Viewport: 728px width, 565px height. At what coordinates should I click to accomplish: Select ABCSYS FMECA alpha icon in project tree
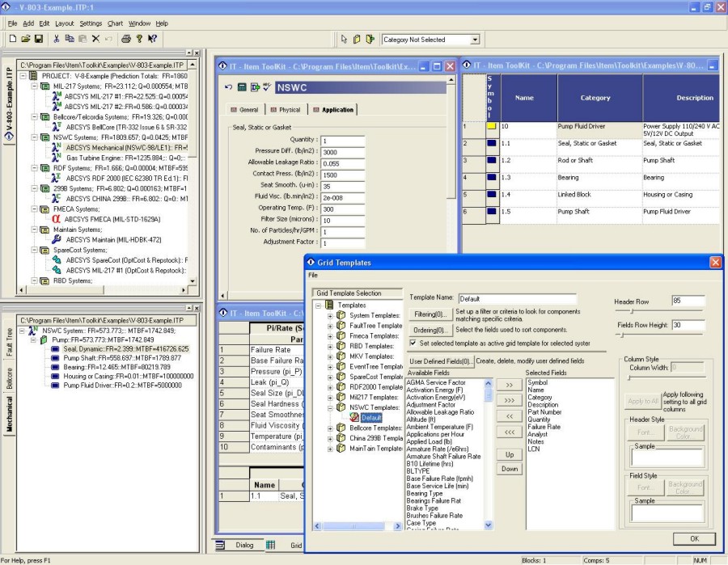pos(56,219)
